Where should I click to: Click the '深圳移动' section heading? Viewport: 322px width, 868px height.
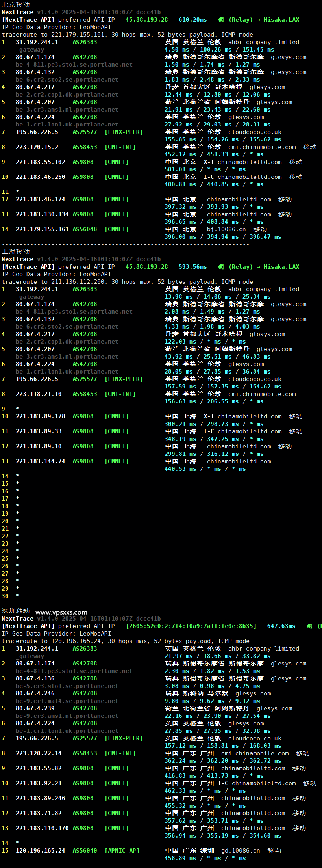[16, 611]
